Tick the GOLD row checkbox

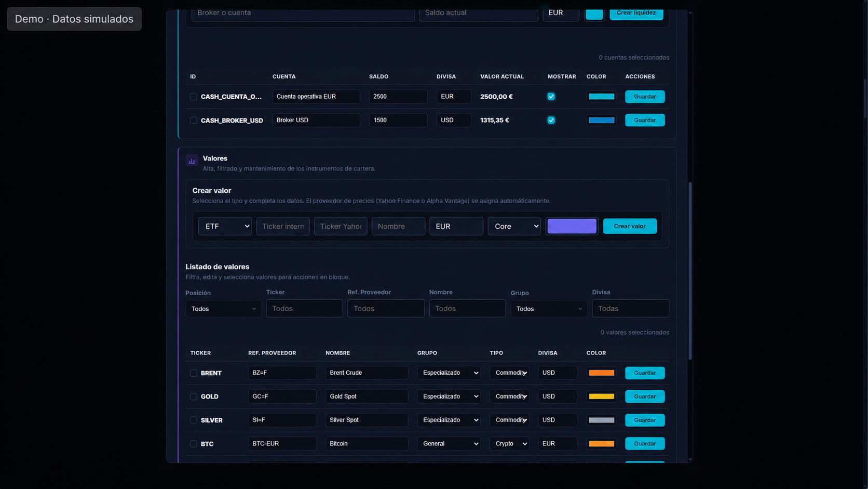pos(194,397)
